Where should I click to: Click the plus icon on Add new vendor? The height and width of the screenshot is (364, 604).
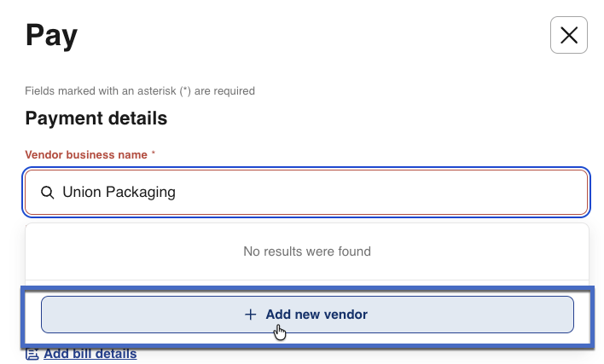click(x=251, y=315)
